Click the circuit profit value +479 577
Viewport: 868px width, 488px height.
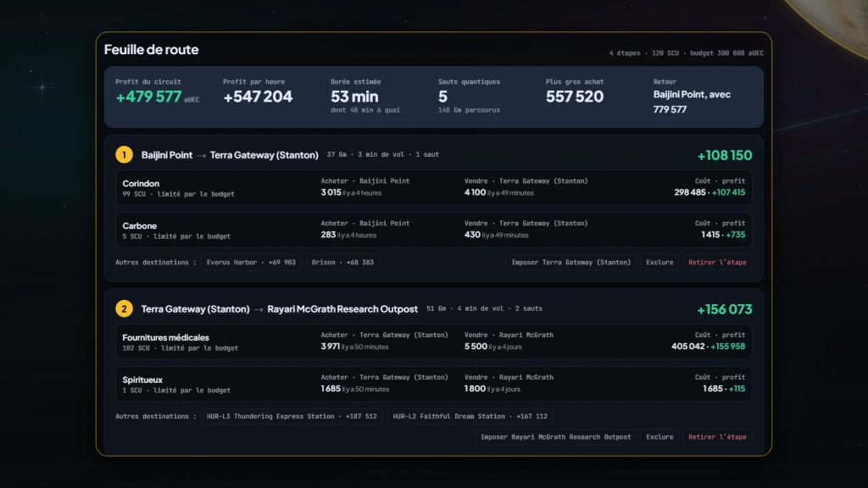pyautogui.click(x=148, y=97)
